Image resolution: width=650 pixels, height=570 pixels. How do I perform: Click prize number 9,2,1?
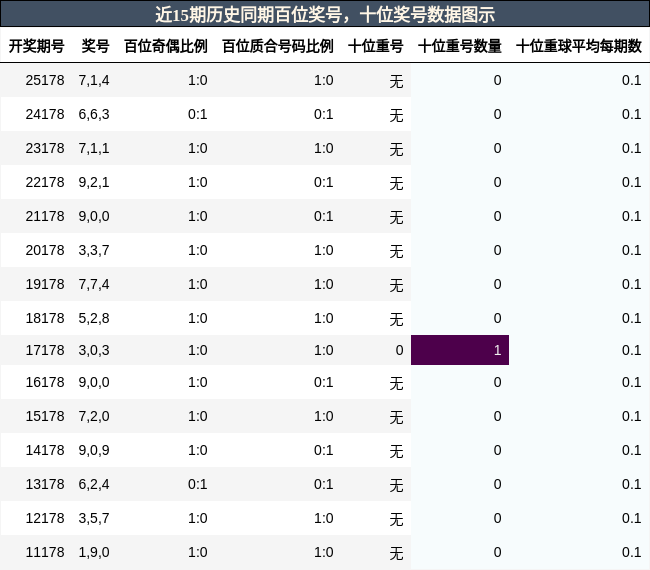94,182
